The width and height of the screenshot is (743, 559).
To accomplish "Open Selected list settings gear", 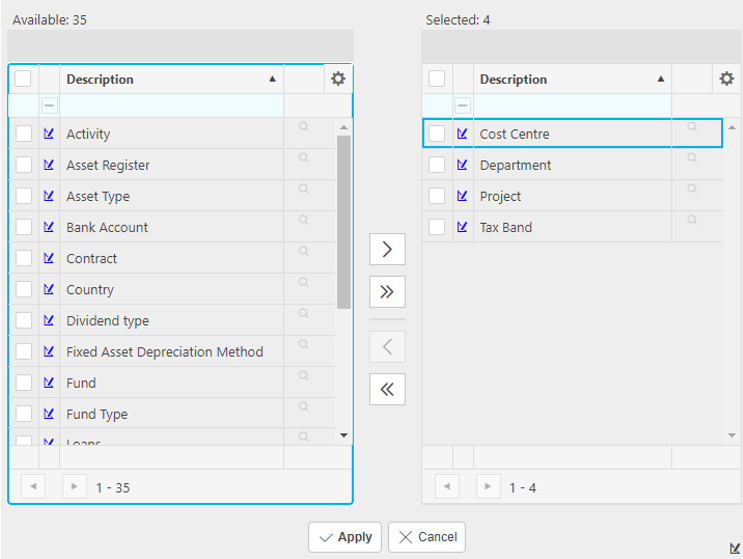I will 726,79.
